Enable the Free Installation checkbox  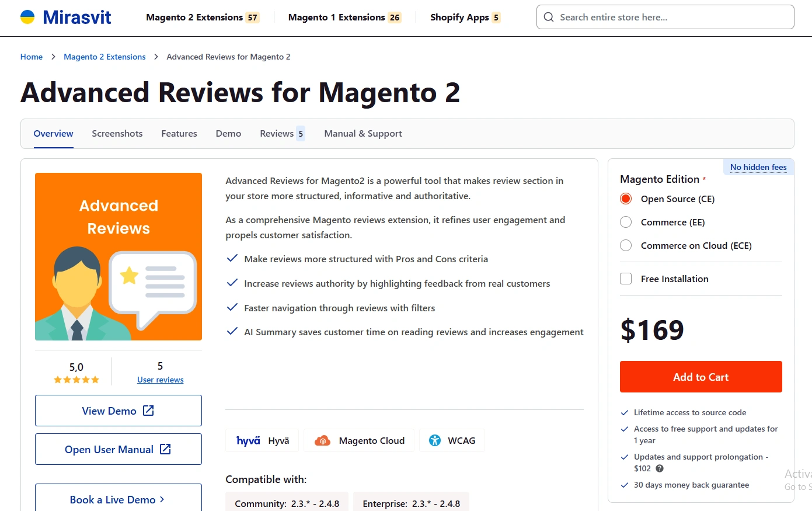(626, 279)
